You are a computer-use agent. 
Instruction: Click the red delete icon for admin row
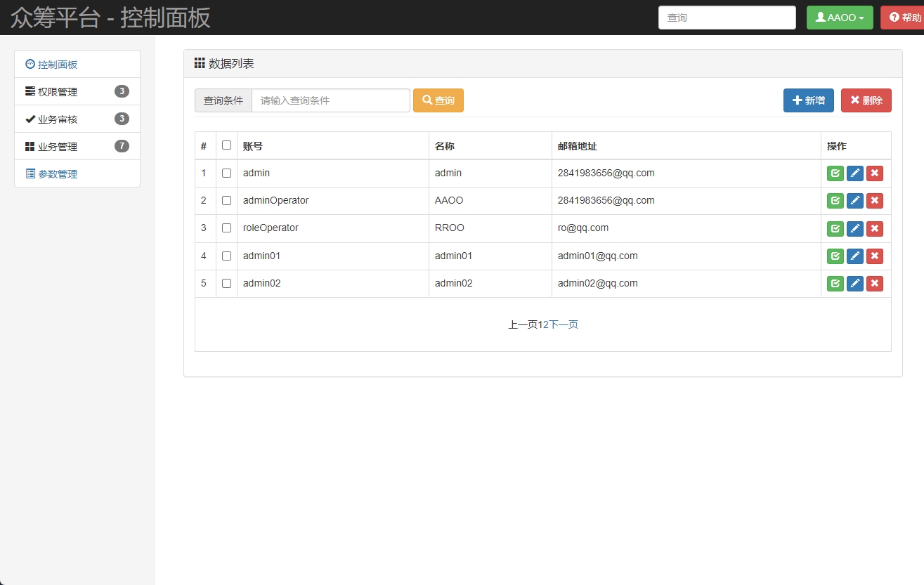875,173
